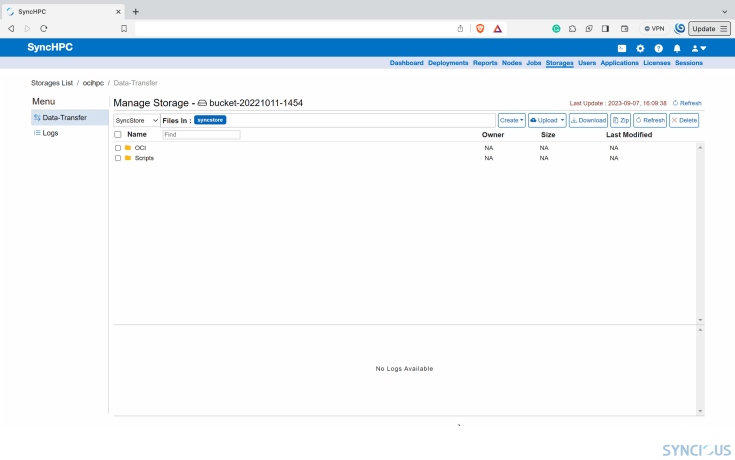735x460 pixels.
Task: Click file list scrollbar down arrow
Action: click(x=700, y=320)
